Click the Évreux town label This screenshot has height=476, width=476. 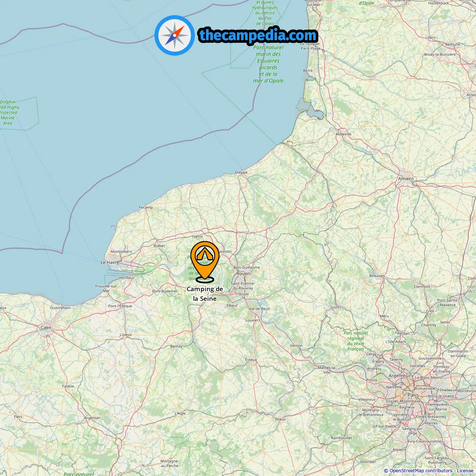[x=251, y=360]
